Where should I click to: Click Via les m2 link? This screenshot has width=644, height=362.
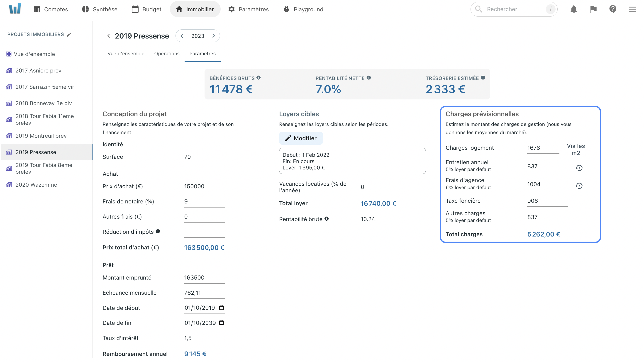click(576, 149)
